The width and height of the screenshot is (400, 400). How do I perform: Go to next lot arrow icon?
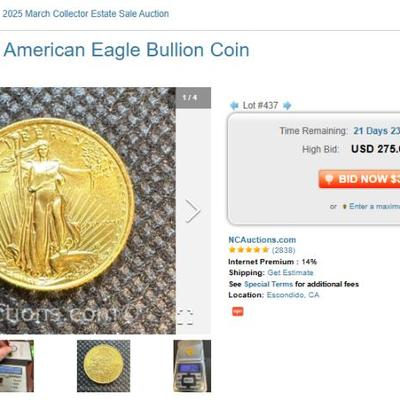pyautogui.click(x=287, y=106)
